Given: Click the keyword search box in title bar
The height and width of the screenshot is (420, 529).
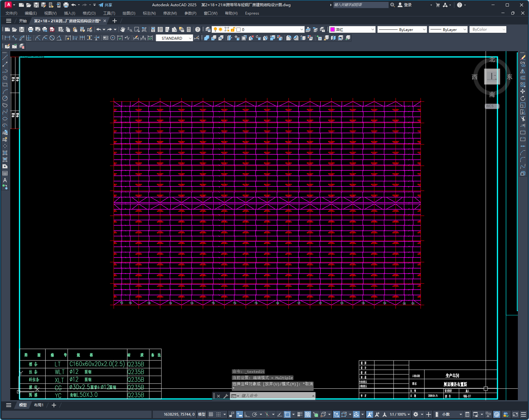Looking at the screenshot, I should tap(361, 5).
